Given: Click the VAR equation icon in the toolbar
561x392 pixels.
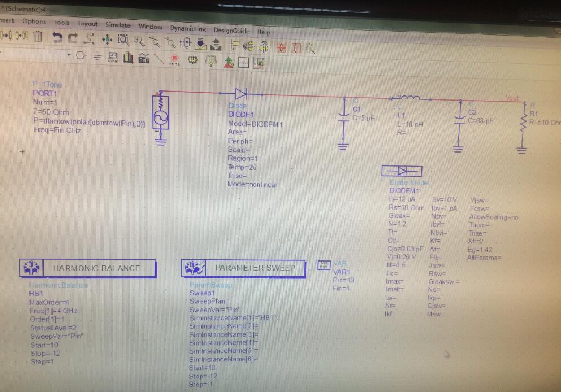Looking at the screenshot, I should click(112, 57).
